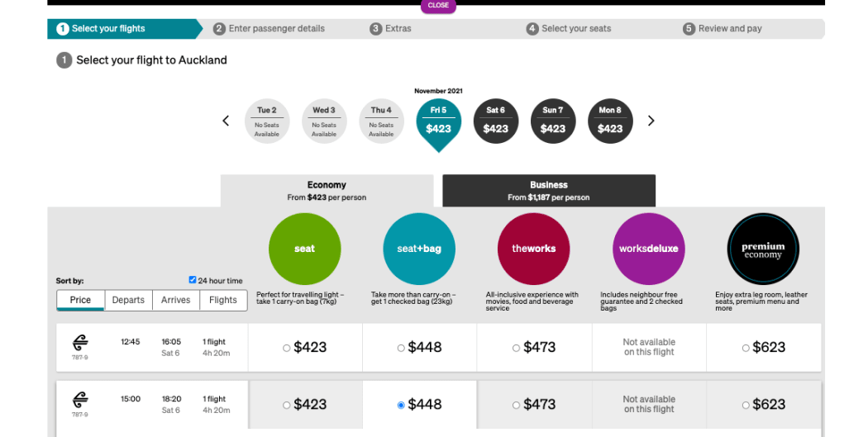Switch to the Business fares tab
Image resolution: width=868 pixels, height=437 pixels.
[x=549, y=191]
